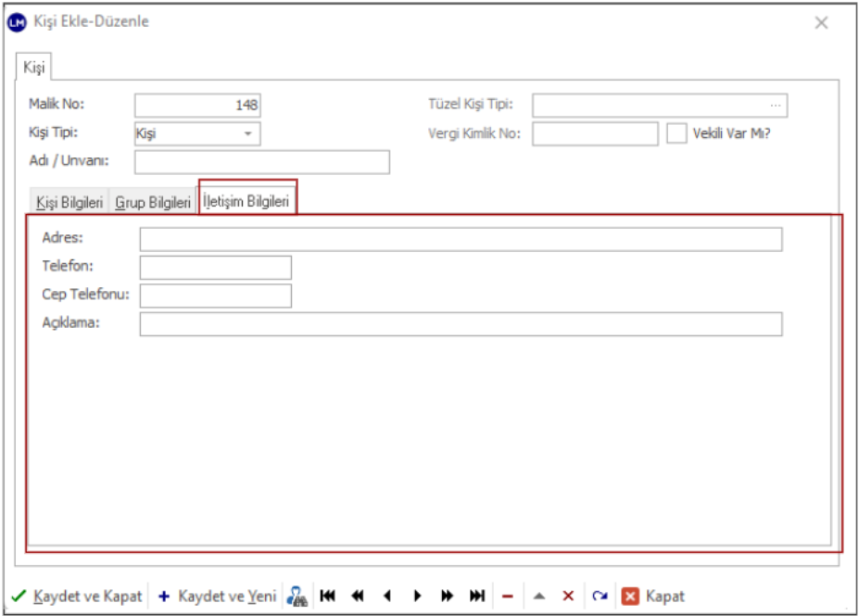Viewport: 859px width, 616px height.
Task: Switch to the Grup Bilgileri tab
Action: click(153, 202)
